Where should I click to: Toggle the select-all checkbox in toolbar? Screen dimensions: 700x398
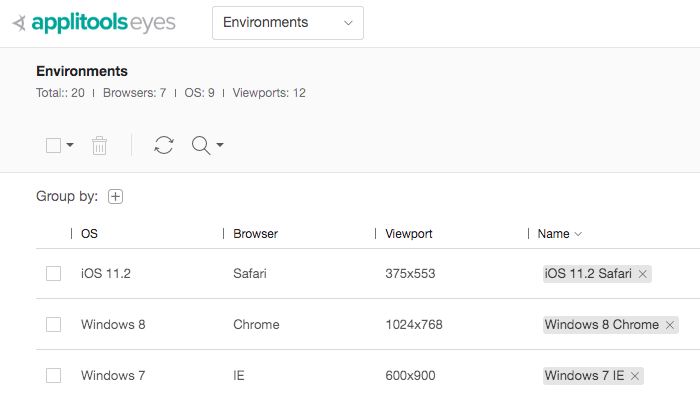[x=54, y=145]
